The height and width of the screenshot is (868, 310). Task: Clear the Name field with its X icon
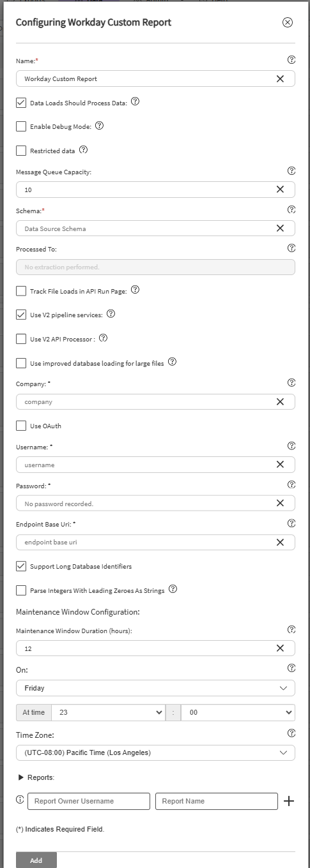pos(280,79)
